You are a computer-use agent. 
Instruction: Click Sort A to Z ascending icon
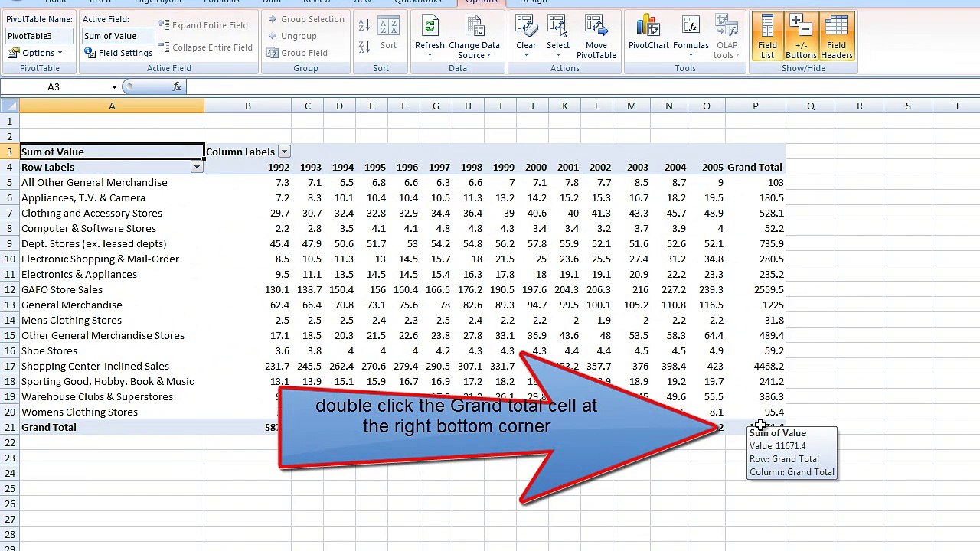364,26
